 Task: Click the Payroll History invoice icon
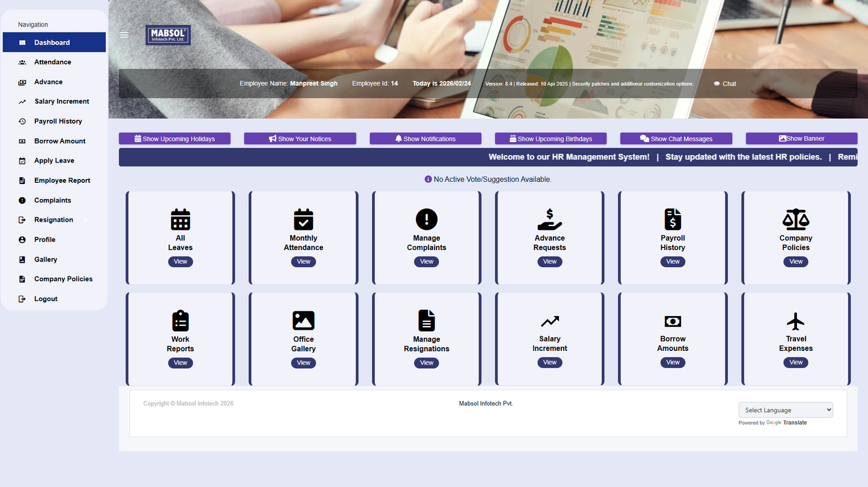coord(673,220)
